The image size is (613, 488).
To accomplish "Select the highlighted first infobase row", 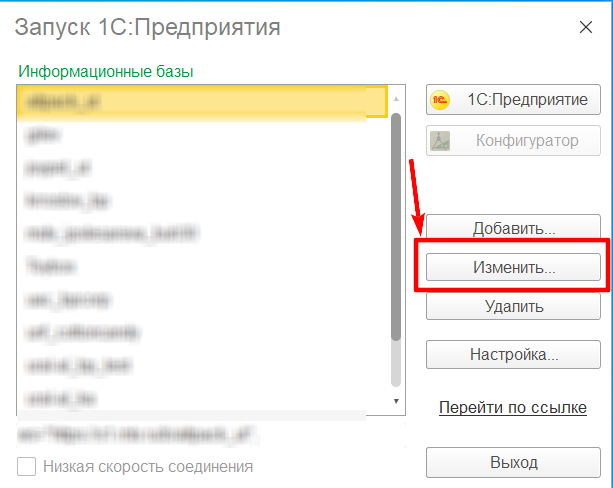I will pyautogui.click(x=202, y=101).
